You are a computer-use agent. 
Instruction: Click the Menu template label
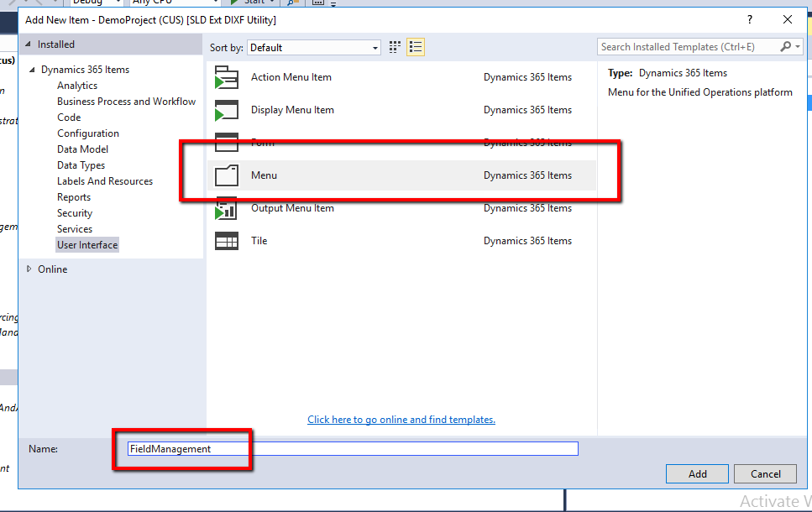point(265,175)
